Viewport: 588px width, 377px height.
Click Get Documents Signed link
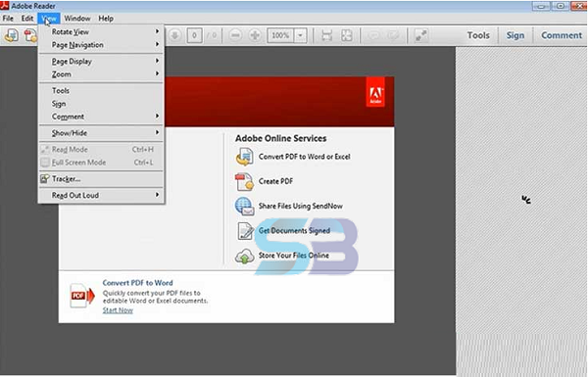click(294, 231)
